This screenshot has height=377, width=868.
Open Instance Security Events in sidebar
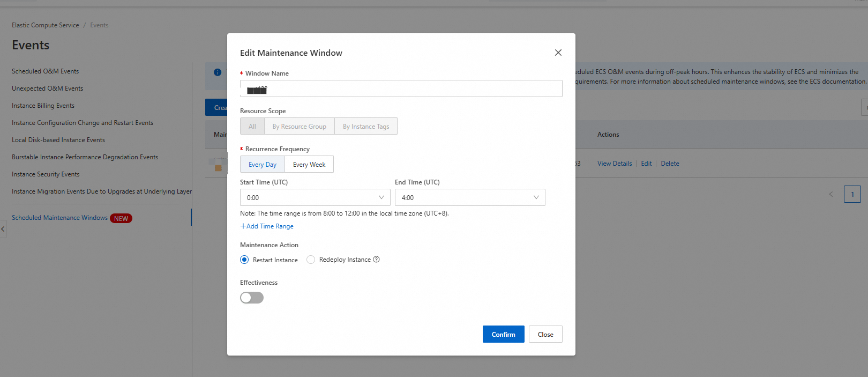[x=46, y=174]
